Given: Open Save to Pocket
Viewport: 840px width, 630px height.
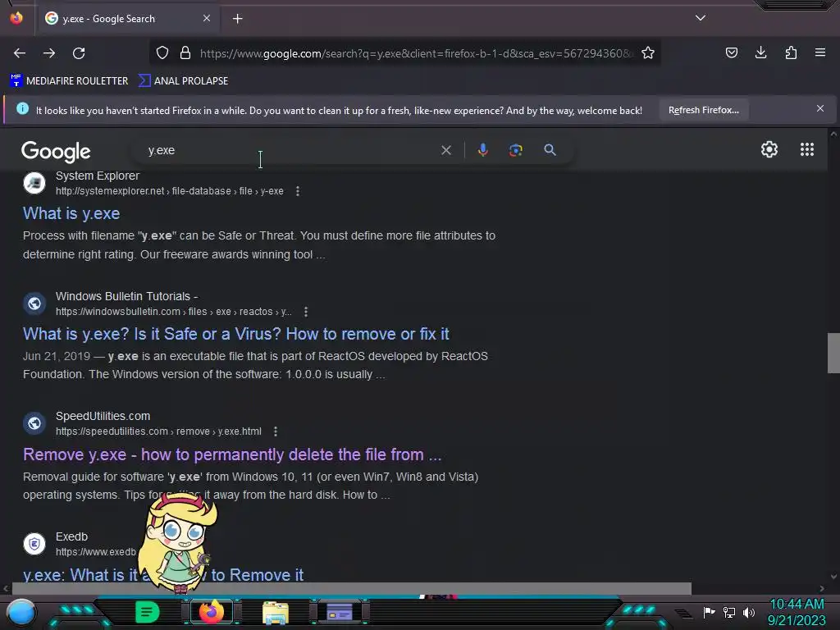Looking at the screenshot, I should pyautogui.click(x=732, y=52).
